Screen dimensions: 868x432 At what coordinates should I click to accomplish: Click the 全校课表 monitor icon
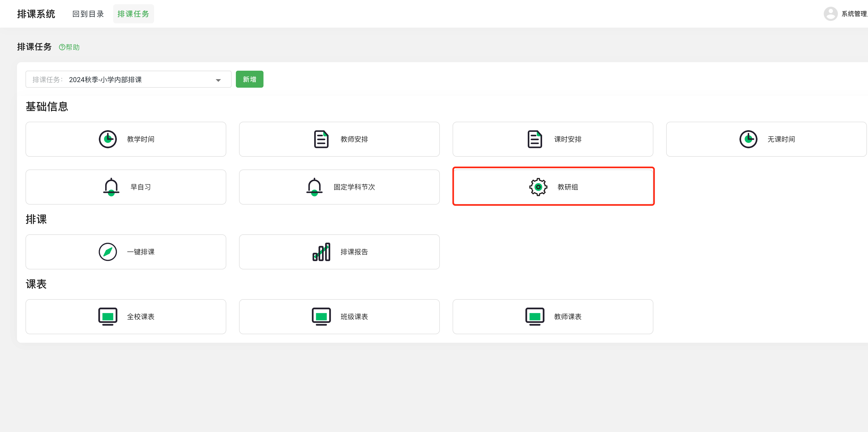pyautogui.click(x=108, y=316)
